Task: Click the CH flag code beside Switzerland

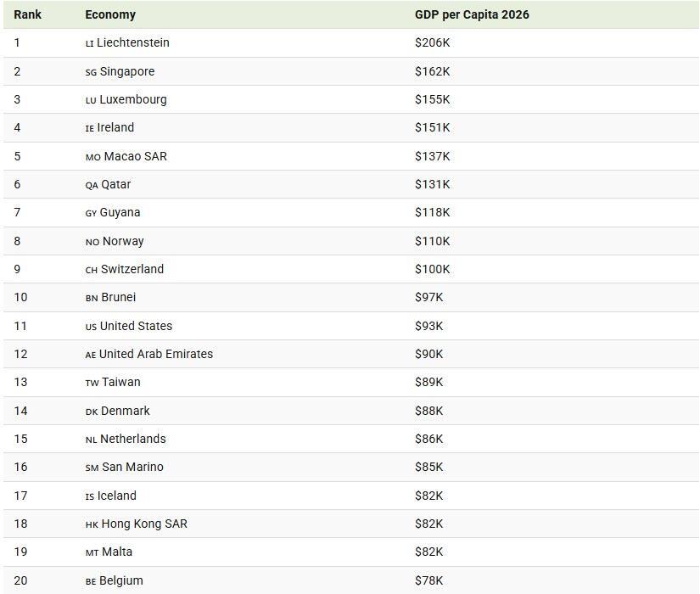Action: pos(92,270)
